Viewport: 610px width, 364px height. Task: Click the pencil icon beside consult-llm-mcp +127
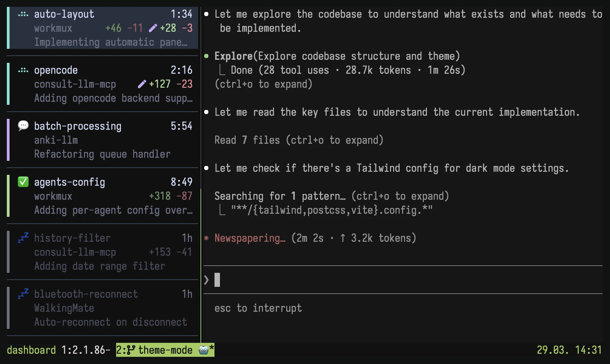[141, 84]
